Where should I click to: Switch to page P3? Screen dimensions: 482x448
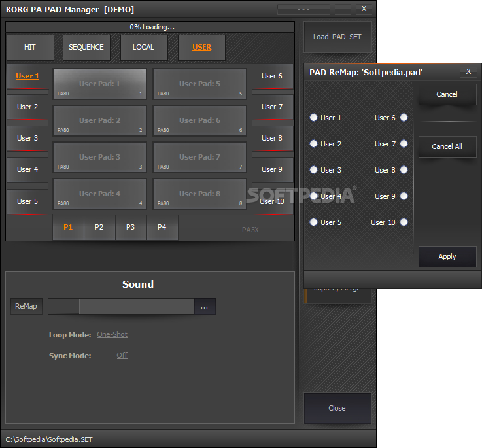tap(131, 227)
